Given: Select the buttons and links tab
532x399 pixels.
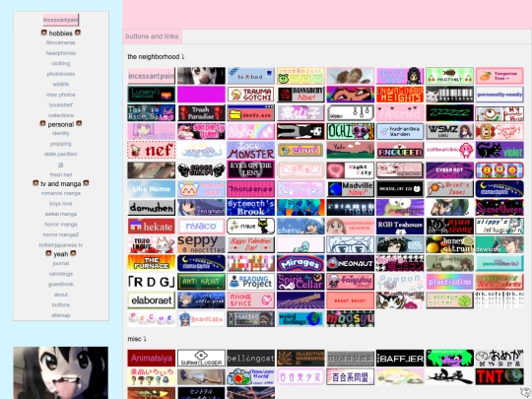Looking at the screenshot, I should [152, 36].
